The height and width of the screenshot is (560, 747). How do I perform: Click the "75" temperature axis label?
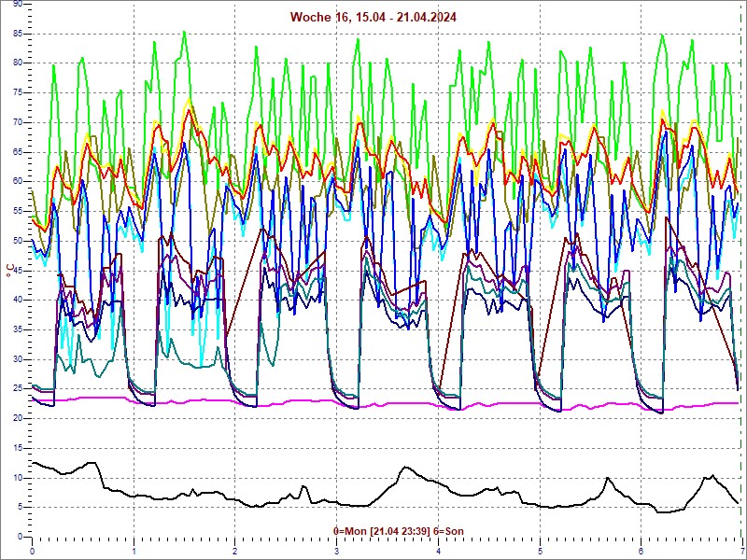click(x=17, y=92)
